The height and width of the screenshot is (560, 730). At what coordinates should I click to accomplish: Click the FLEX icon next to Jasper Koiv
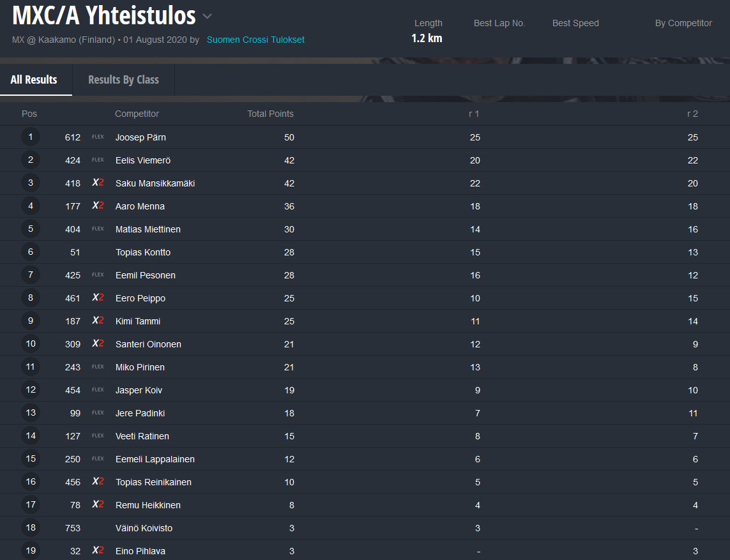click(98, 390)
